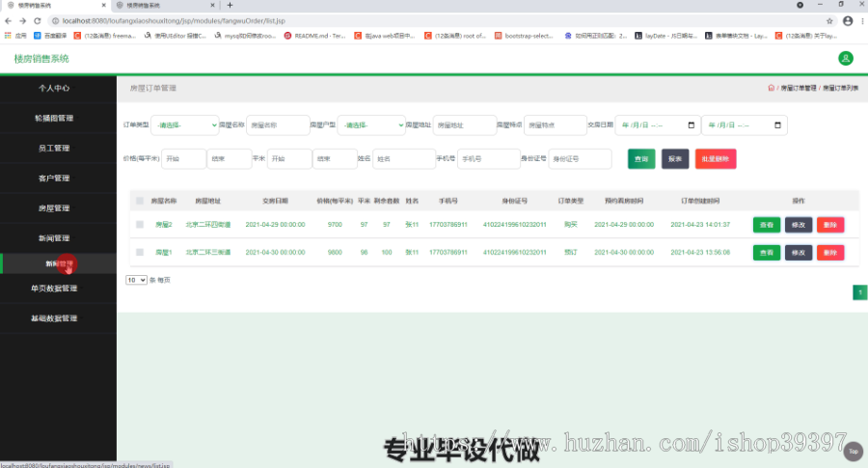Focus the 房屋特点 input field
Screen dimensions: 868x468
tap(556, 125)
